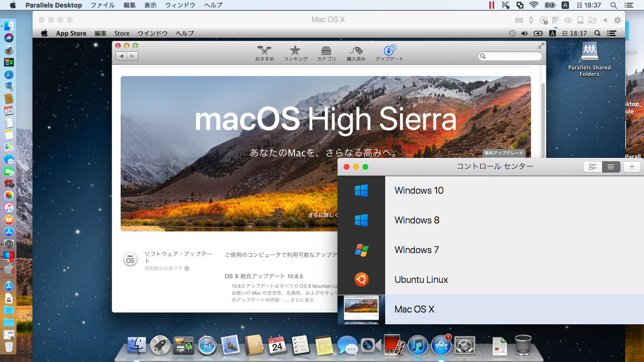Open the host ファイル menu
Viewport: 644px width, 362px height.
click(102, 5)
